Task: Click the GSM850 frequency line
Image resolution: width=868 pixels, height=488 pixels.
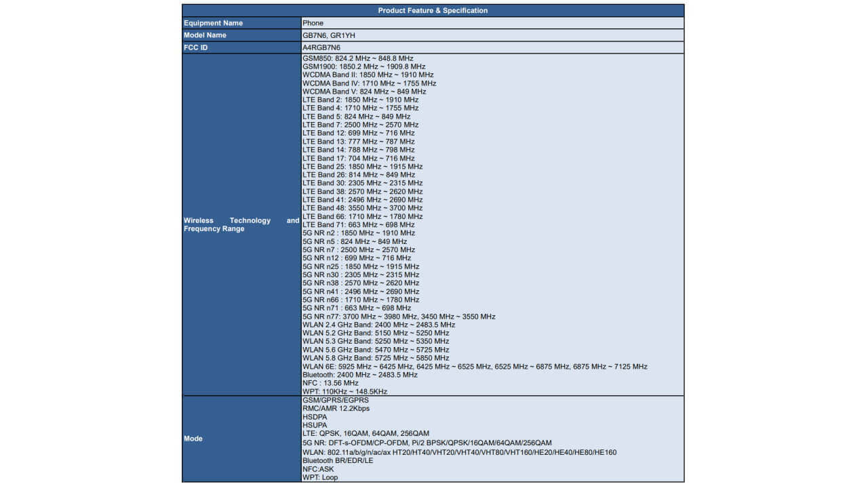Action: [357, 59]
